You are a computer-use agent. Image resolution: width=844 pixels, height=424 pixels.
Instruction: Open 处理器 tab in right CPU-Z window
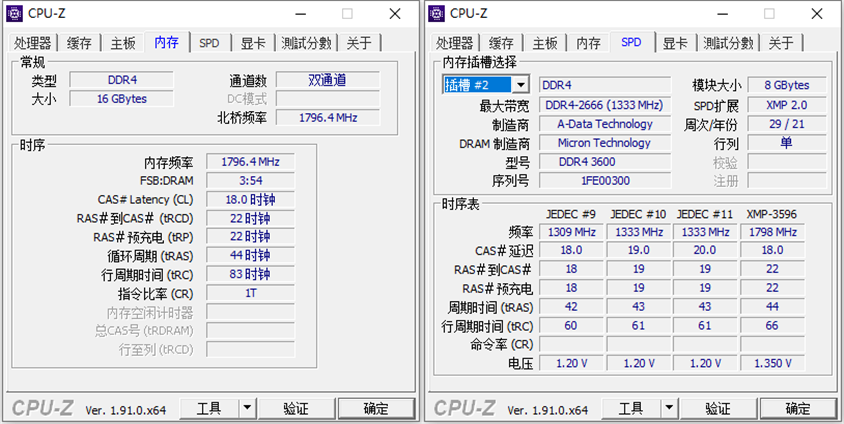click(455, 43)
